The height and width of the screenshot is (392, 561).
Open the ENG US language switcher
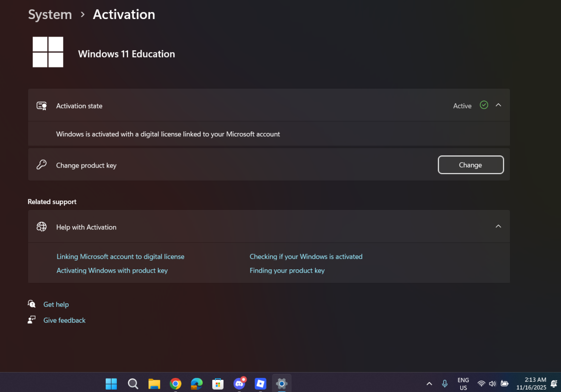click(x=463, y=384)
